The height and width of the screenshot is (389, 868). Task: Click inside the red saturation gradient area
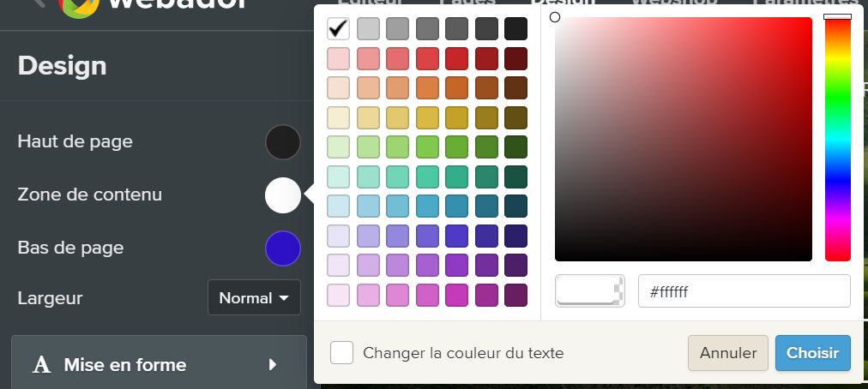(x=683, y=139)
